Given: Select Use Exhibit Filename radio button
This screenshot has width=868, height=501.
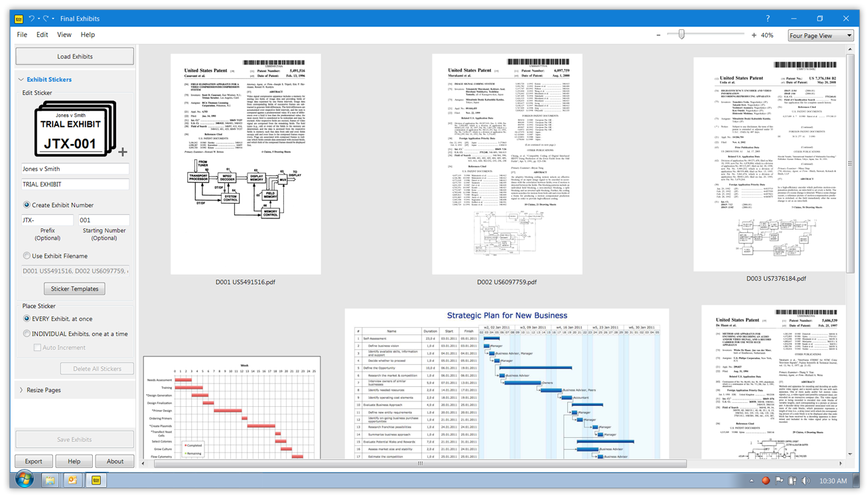Looking at the screenshot, I should coord(27,255).
